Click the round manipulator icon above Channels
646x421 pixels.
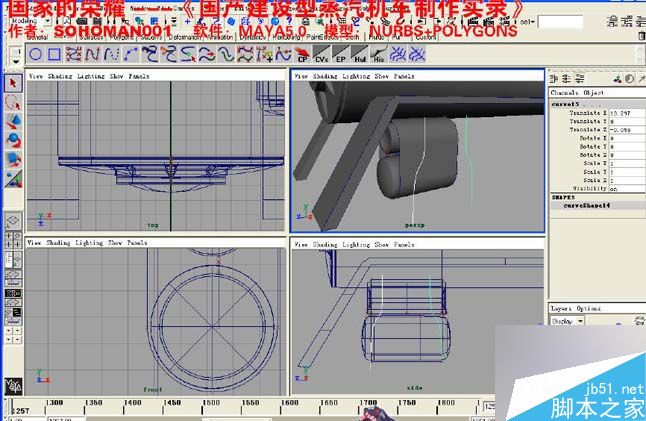point(630,78)
